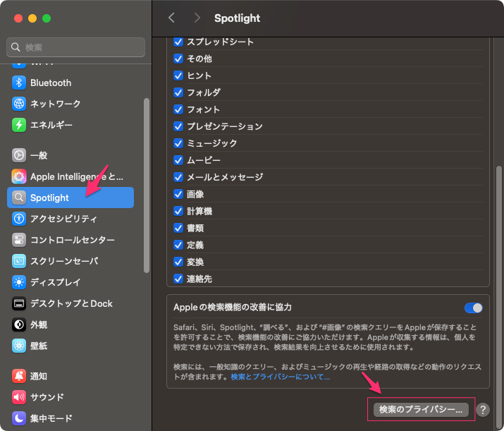Click the red close window button

pos(18,18)
